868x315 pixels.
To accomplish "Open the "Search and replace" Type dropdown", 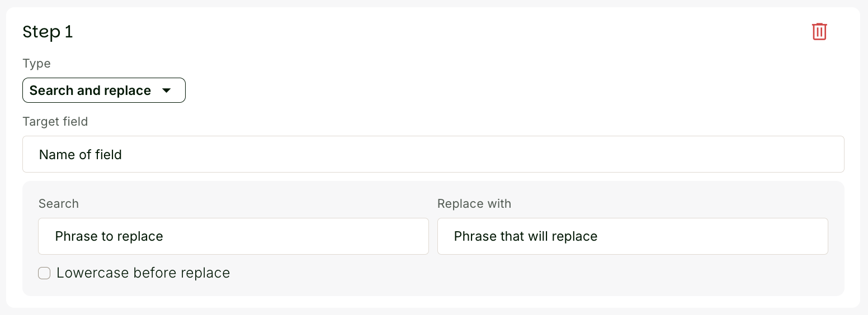I will (x=103, y=90).
